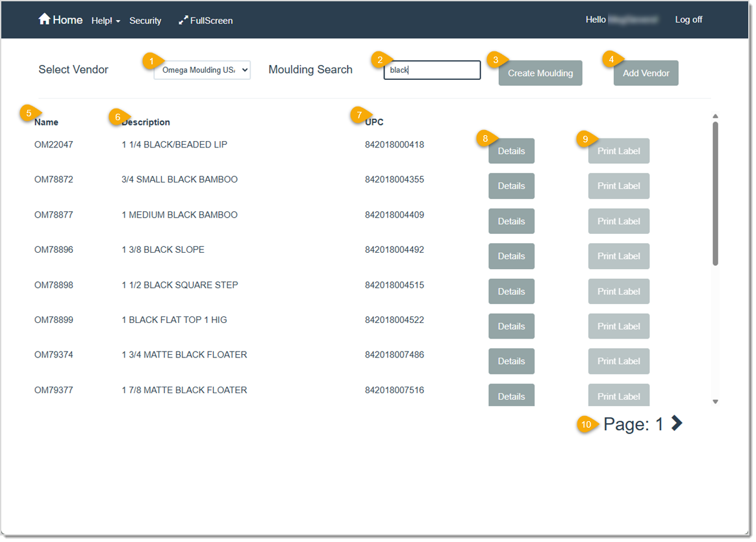Click the Moulding Search input field
The image size is (756, 542).
[432, 70]
